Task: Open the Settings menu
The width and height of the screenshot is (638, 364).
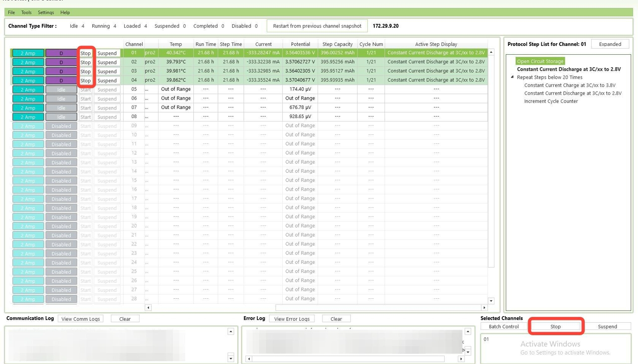Action: click(x=46, y=12)
